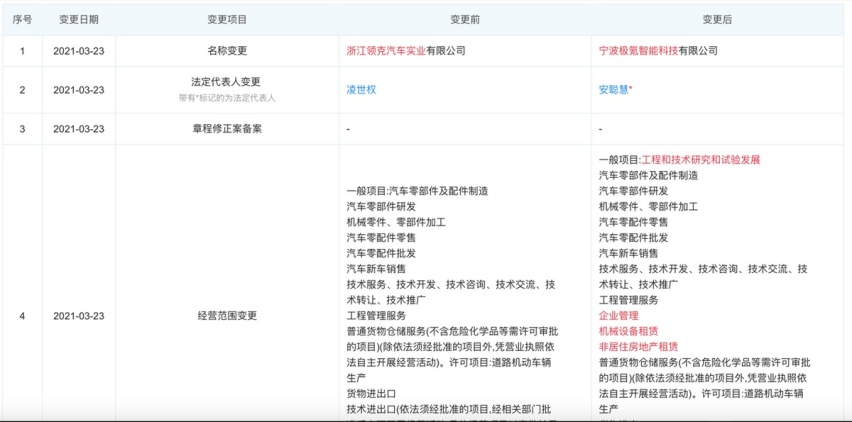852x422 pixels.
Task: Click the date in row 2 法定代表人变更
Action: (79, 90)
